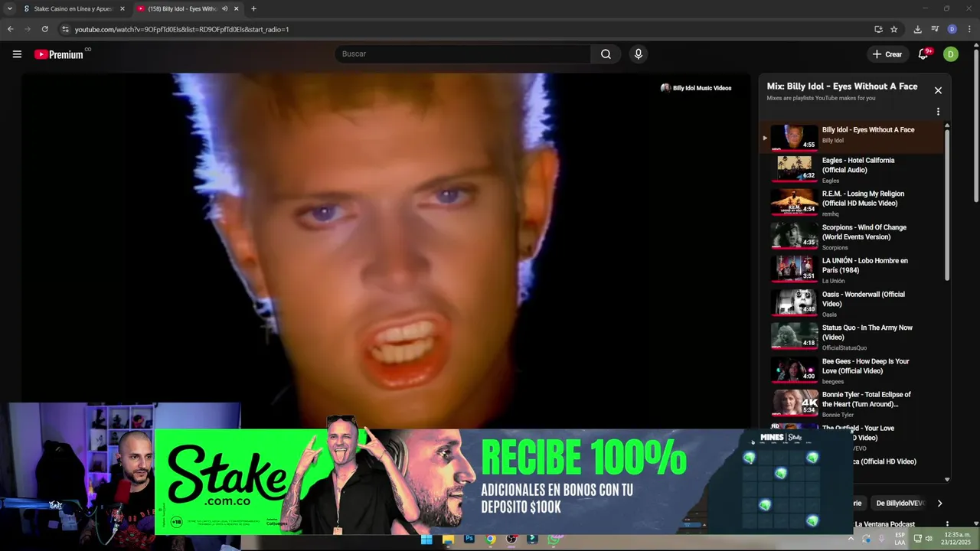Open Chrome downloads

pyautogui.click(x=917, y=29)
